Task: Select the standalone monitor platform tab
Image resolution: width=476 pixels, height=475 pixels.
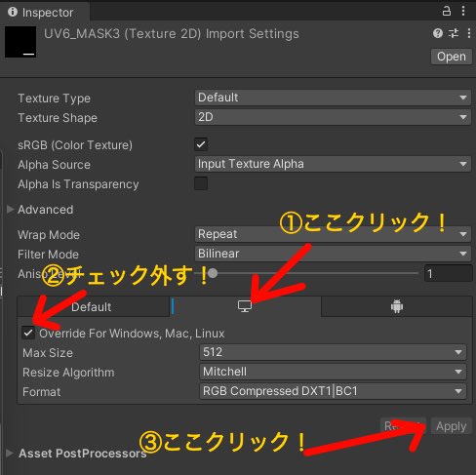Action: (x=245, y=306)
